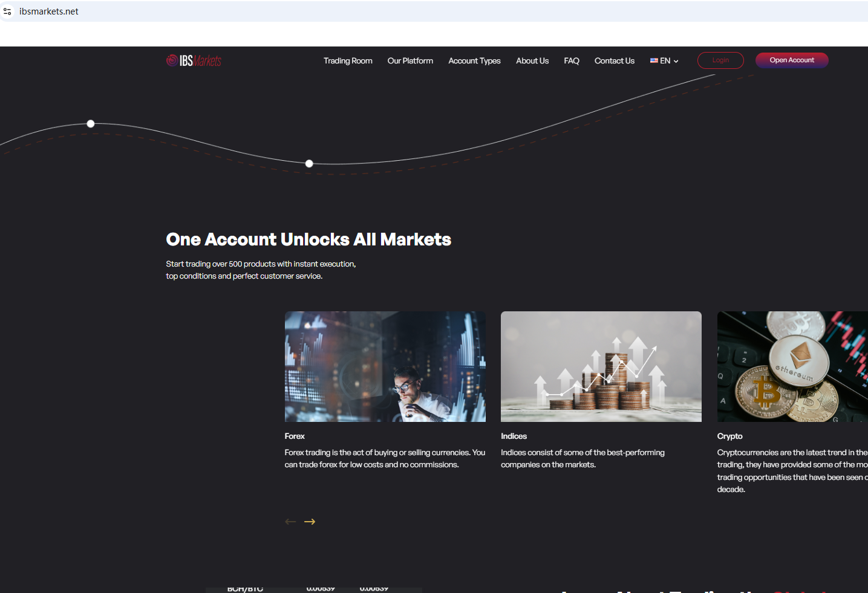The image size is (868, 593).
Task: Open the Crypto card image
Action: 792,366
